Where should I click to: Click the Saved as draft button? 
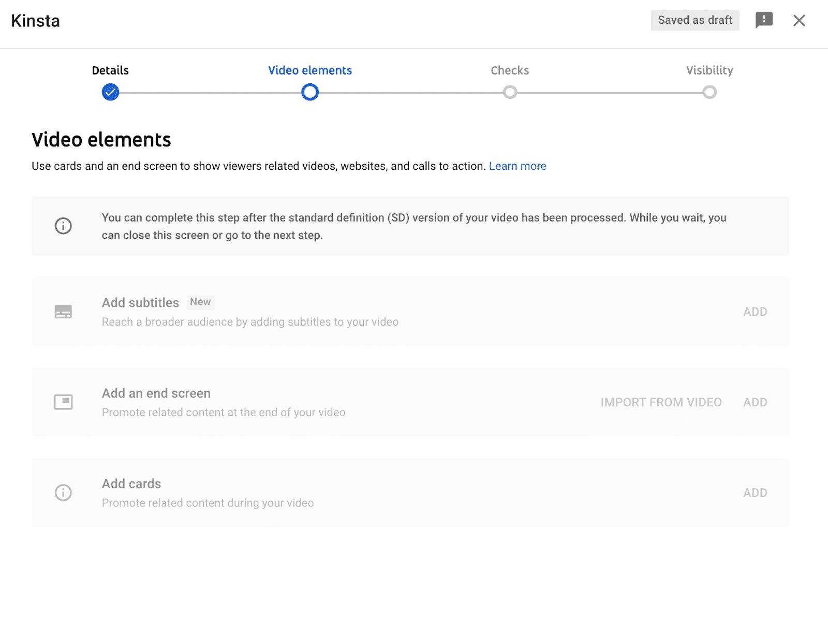coord(694,20)
